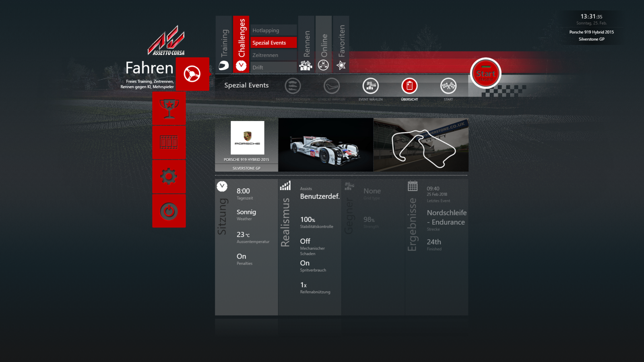Click the Penalties On value
This screenshot has width=644, height=362.
point(241,256)
